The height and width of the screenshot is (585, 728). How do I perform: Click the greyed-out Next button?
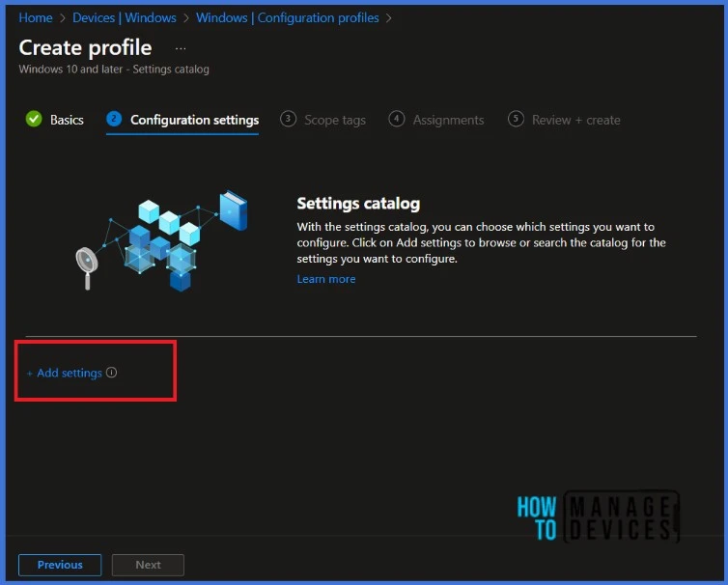(x=148, y=565)
